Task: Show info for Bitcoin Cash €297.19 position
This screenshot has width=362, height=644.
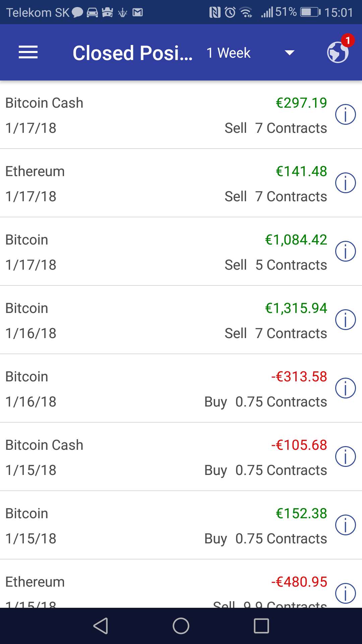Action: tap(345, 114)
